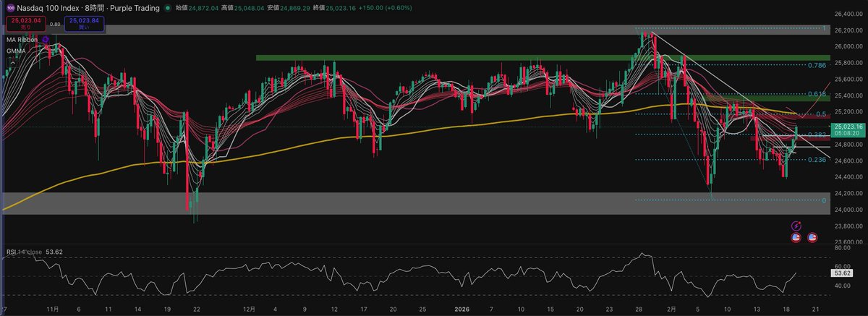868x316 pixels.
Task: Select the Fibonacci 0 level label
Action: point(824,200)
